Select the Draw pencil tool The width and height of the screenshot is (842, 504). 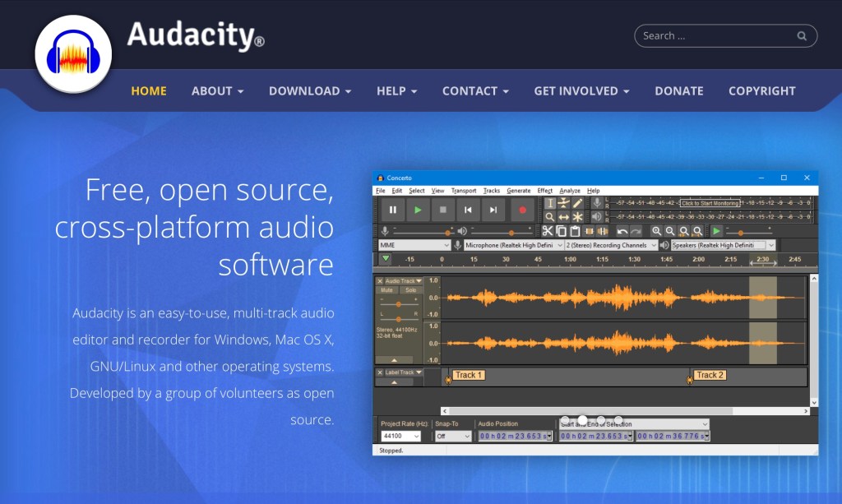[578, 203]
